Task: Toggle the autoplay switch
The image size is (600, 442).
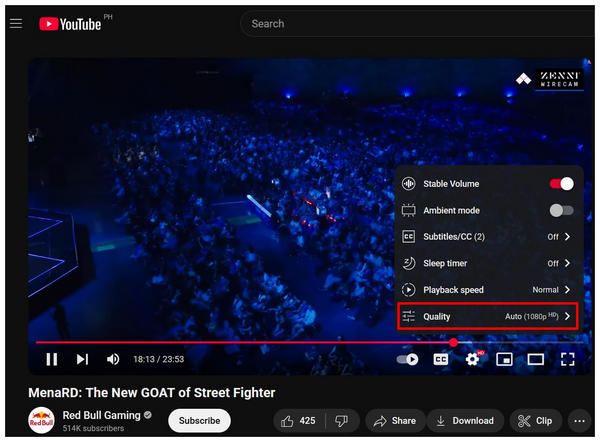Action: click(x=407, y=359)
